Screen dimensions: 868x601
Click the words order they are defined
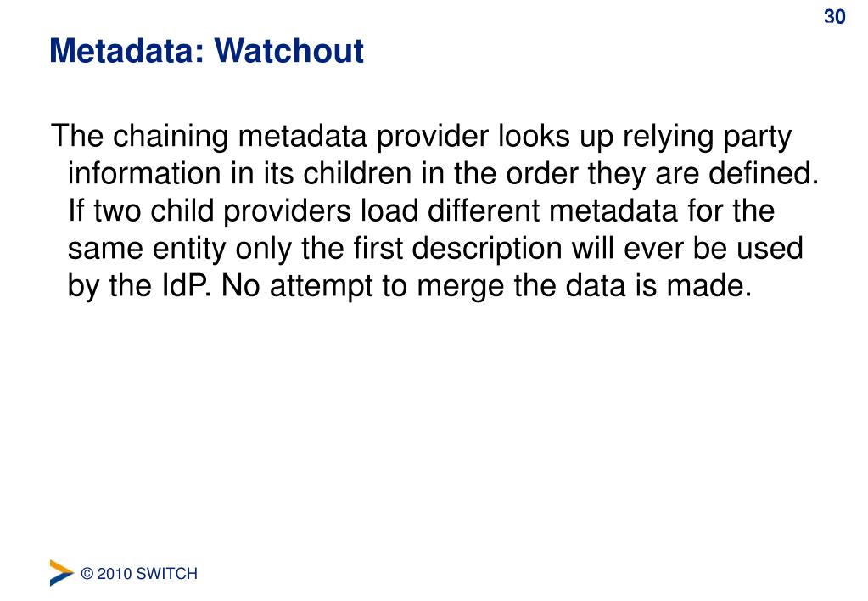coord(662,173)
